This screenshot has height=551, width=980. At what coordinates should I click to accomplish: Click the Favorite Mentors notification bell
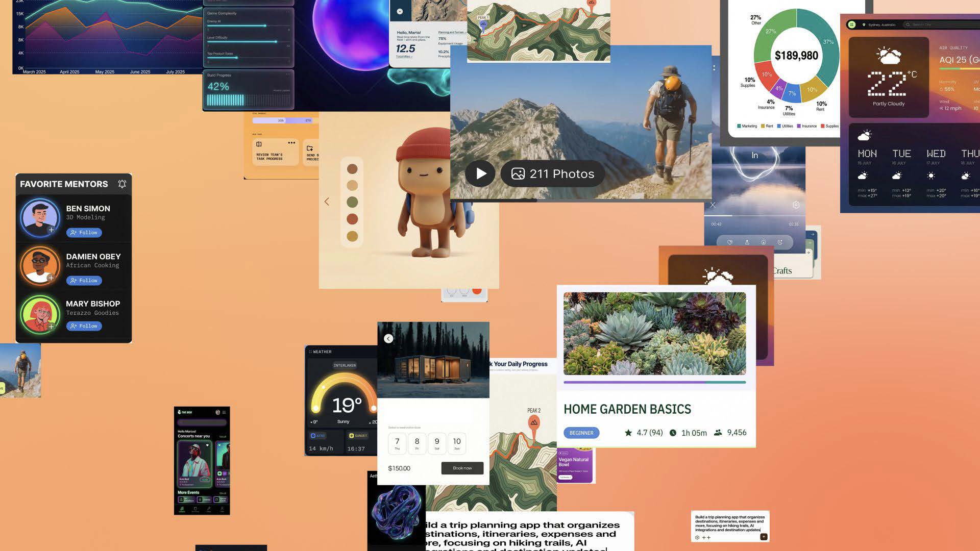(x=122, y=184)
